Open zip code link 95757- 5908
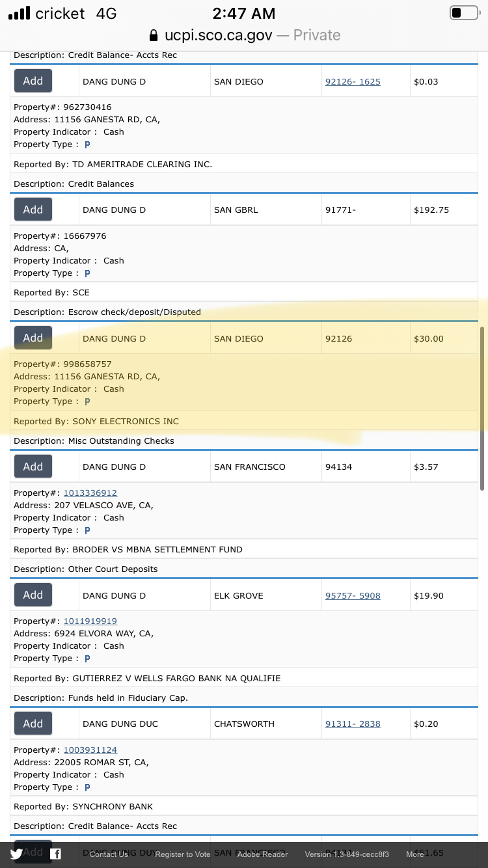The image size is (488, 868). (353, 595)
